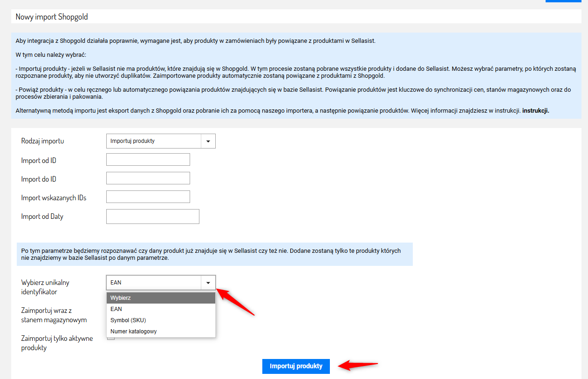Click the Import od Daty label
This screenshot has width=588, height=379.
42,217
